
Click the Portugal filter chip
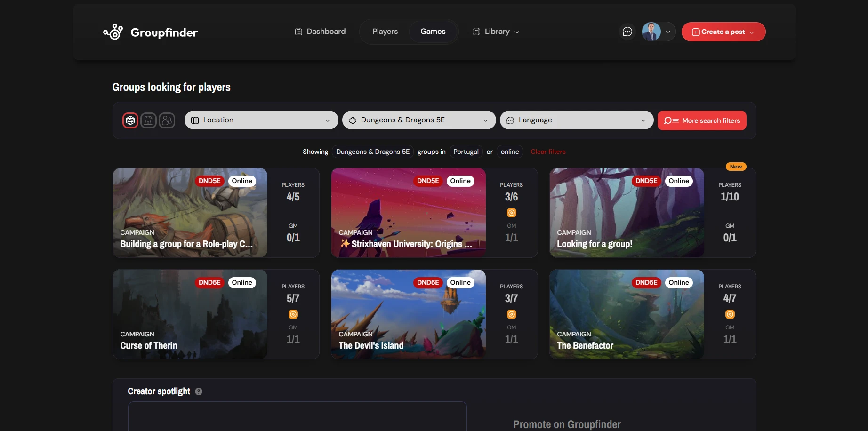pyautogui.click(x=466, y=152)
